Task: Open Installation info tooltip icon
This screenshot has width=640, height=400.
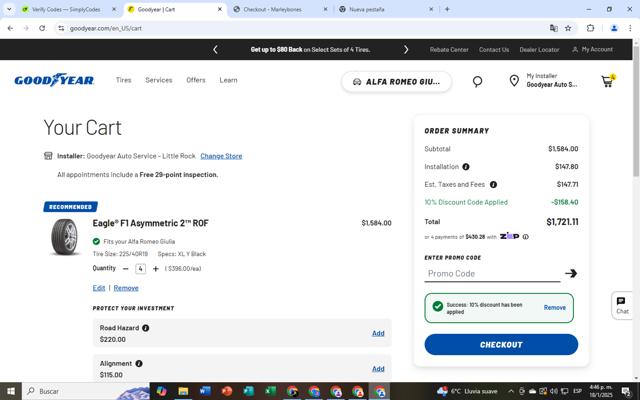Action: click(x=466, y=167)
